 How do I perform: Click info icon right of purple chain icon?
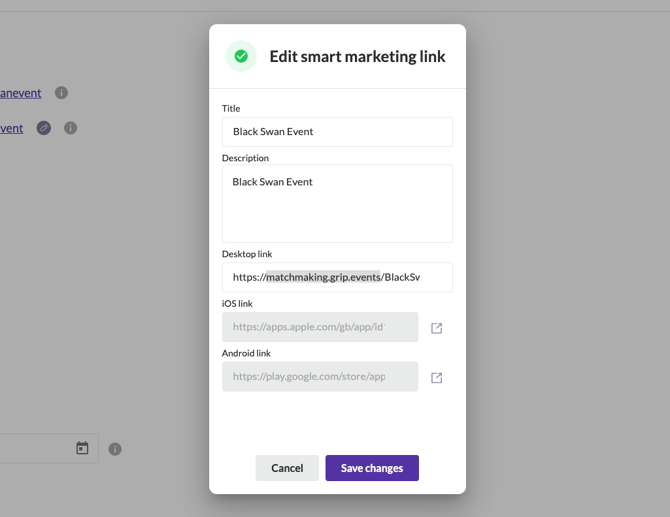tap(70, 128)
